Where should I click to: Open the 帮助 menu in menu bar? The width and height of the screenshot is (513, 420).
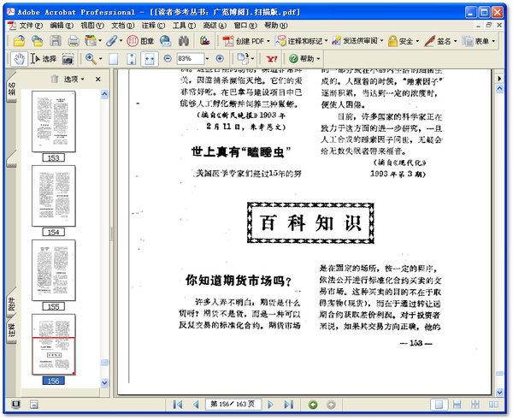click(276, 25)
